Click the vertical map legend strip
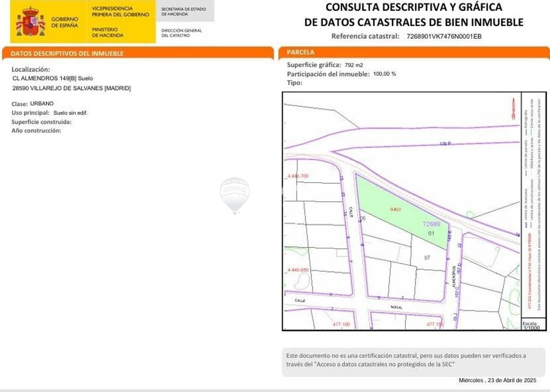This screenshot has width=550, height=392. click(533, 204)
